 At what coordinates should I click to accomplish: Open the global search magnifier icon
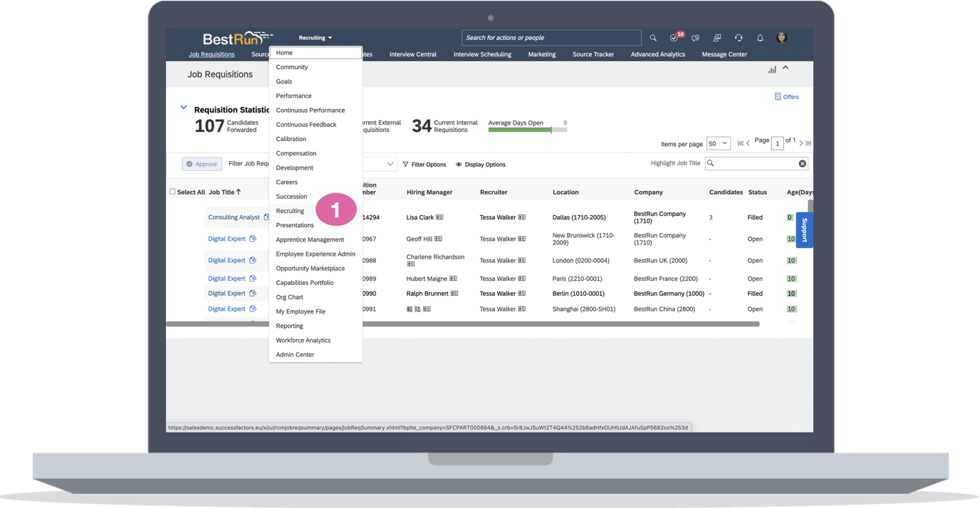652,37
